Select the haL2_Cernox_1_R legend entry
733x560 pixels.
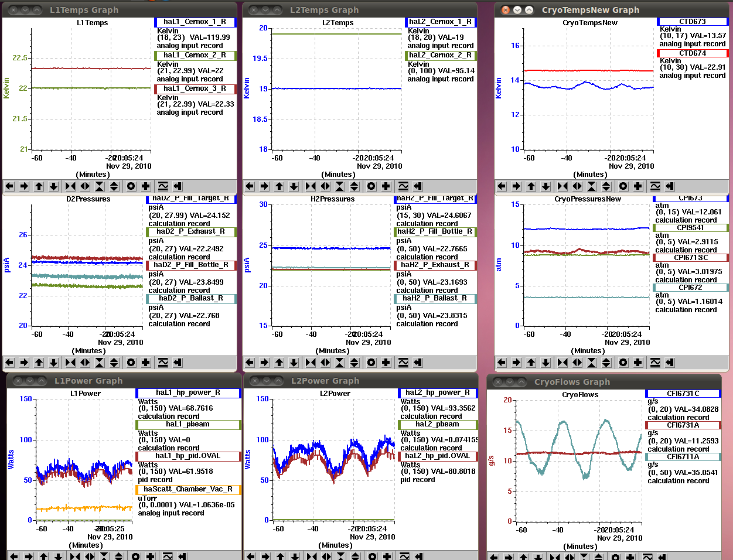coord(441,22)
